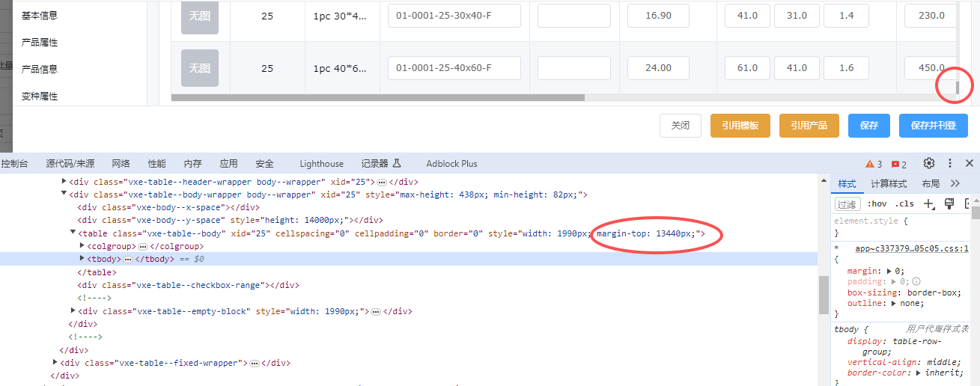This screenshot has width=980, height=386.
Task: Switch to the 布局 layout tab
Action: click(931, 183)
